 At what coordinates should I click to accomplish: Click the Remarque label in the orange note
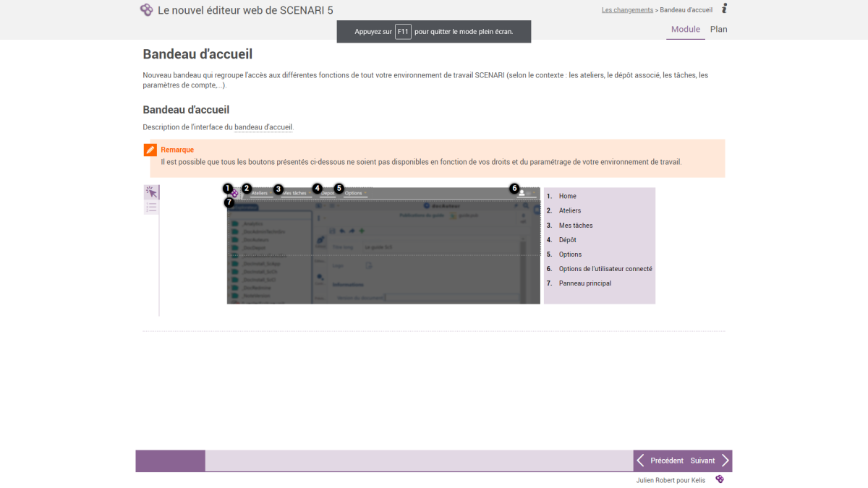[177, 150]
